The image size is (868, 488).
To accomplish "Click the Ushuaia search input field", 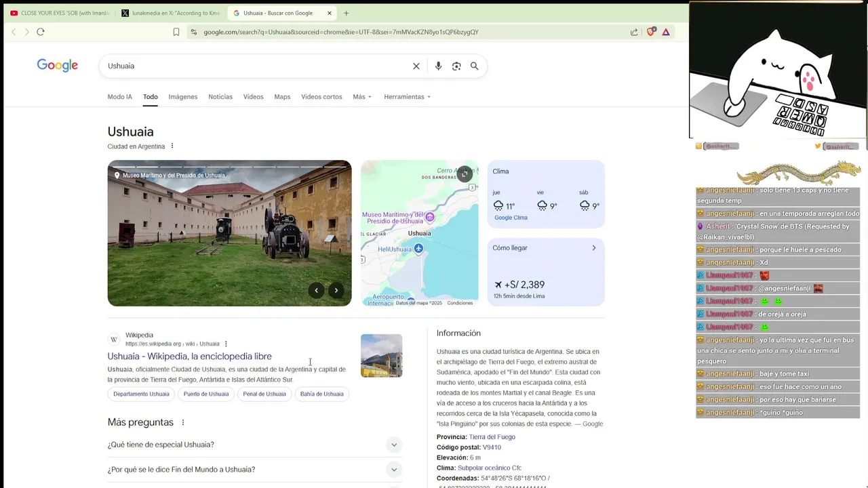I will pos(256,66).
